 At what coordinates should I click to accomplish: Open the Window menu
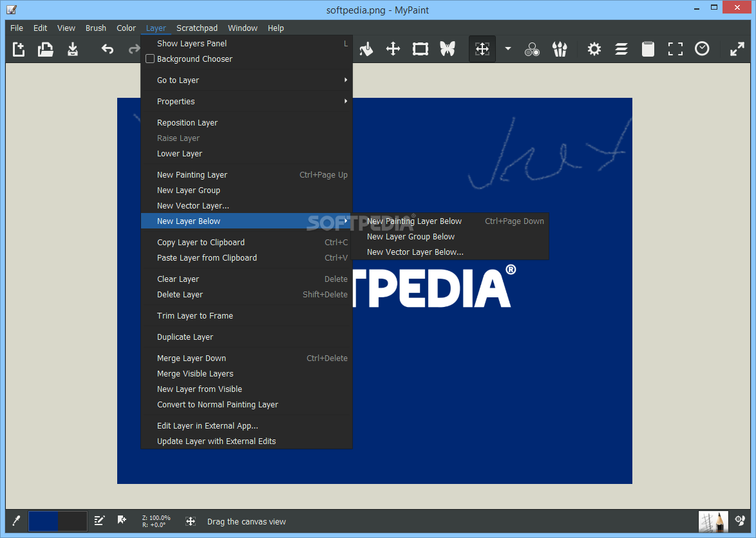243,28
